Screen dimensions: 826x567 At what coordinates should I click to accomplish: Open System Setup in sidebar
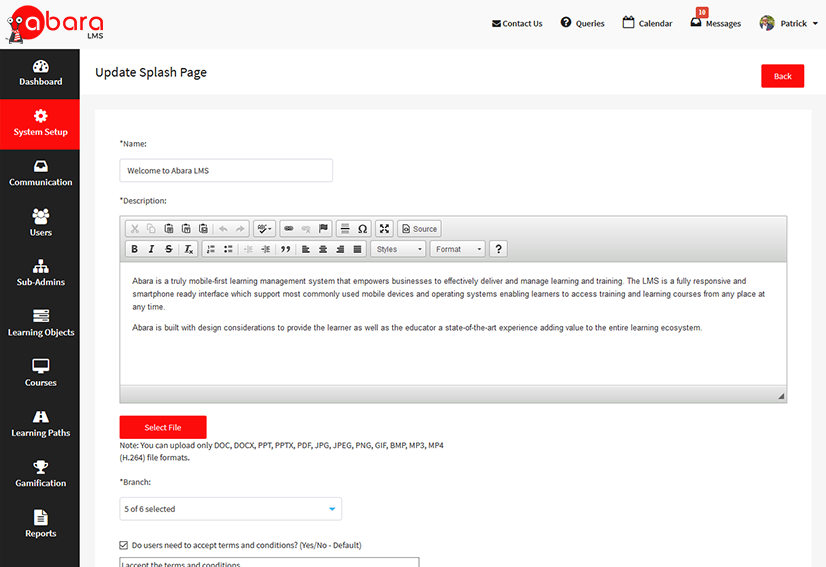pos(40,124)
